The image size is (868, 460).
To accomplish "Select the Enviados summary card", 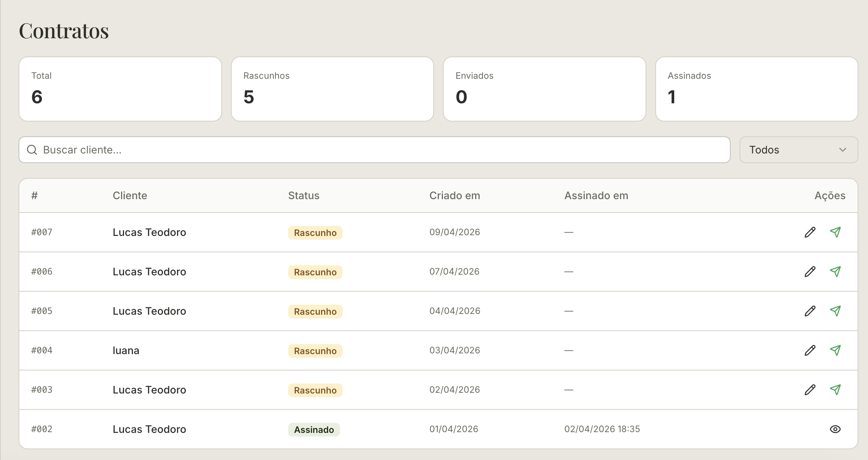I will tap(545, 89).
